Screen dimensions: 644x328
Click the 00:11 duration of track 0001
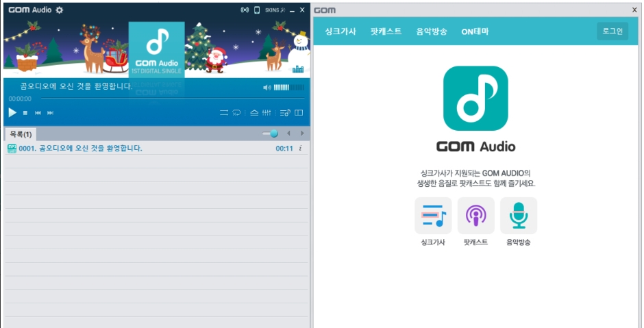tap(284, 149)
